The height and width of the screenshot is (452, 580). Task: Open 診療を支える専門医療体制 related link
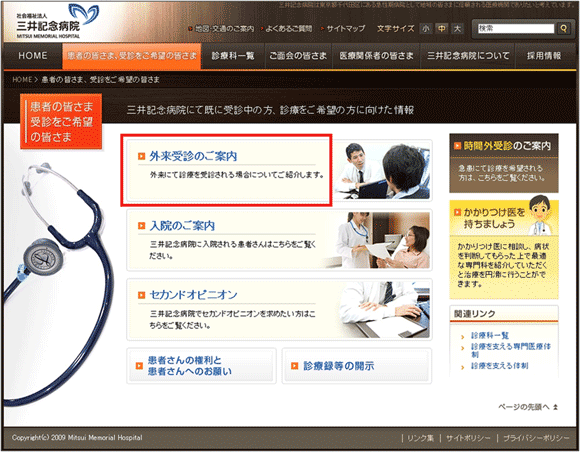click(x=511, y=350)
